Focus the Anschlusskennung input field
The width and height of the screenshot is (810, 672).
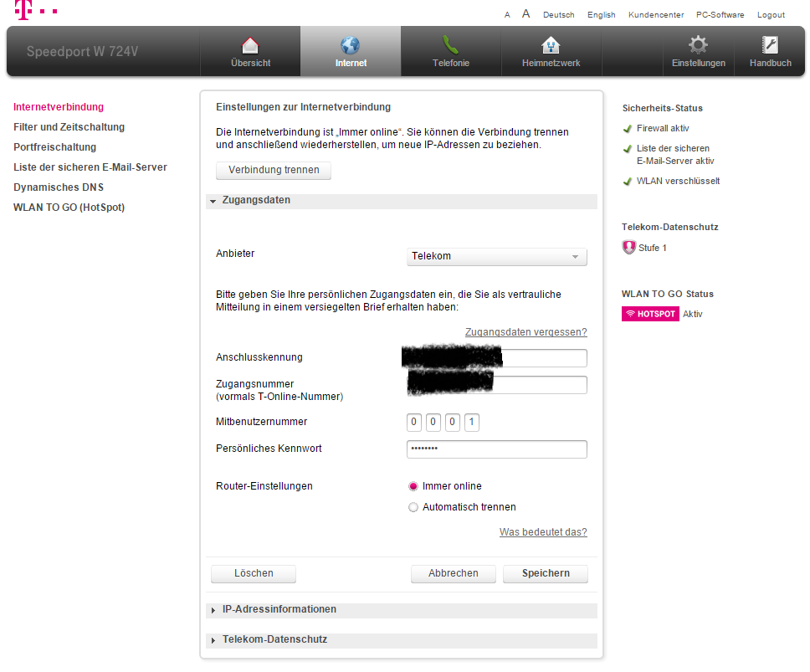(x=497, y=358)
